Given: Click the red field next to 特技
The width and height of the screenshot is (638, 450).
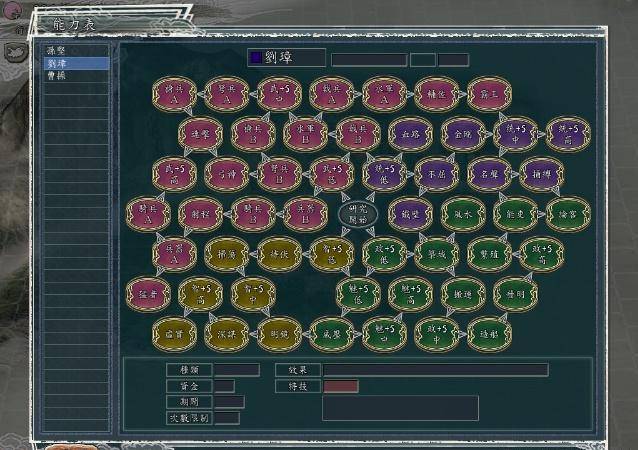Looking at the screenshot, I should click(x=341, y=386).
